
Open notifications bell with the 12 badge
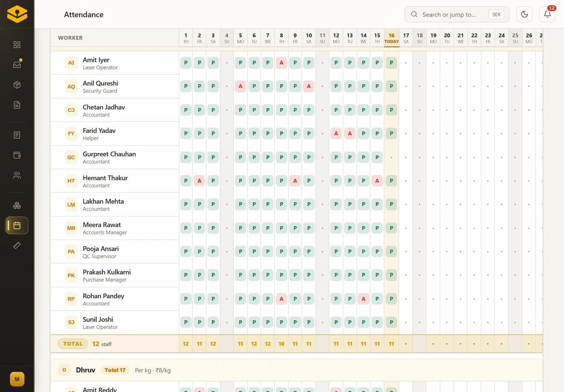tap(547, 14)
